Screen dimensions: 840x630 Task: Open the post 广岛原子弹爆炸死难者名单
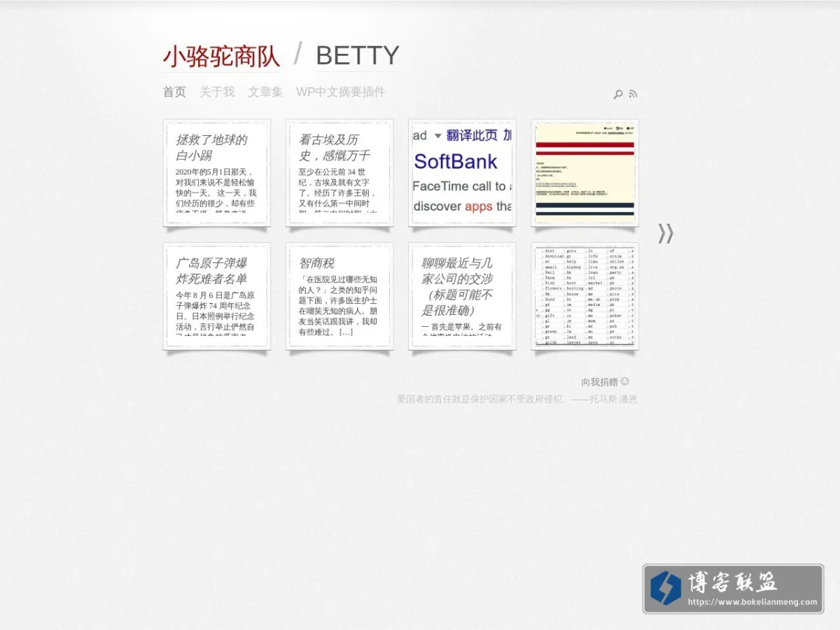tap(212, 271)
